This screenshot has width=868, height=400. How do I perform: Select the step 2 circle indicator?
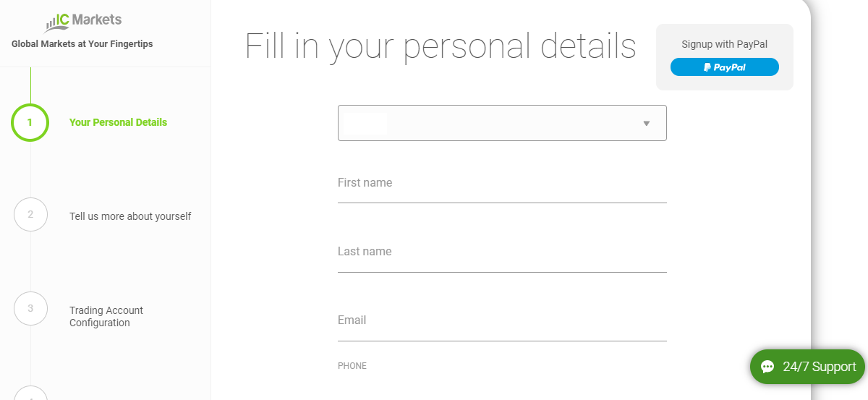coord(30,214)
